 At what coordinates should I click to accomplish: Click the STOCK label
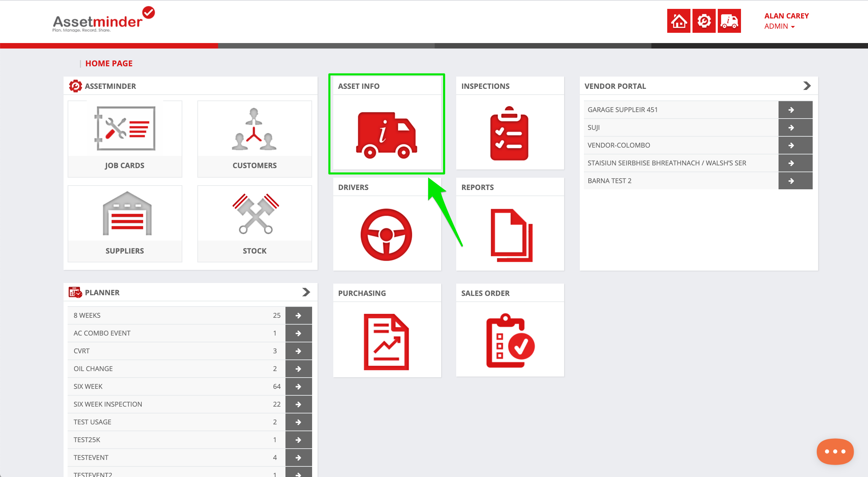tap(254, 251)
